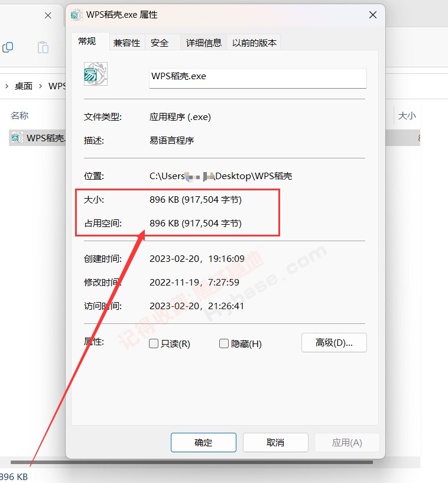Click the 易语言程序 description text
Viewport: 448px width, 483px height.
click(171, 141)
